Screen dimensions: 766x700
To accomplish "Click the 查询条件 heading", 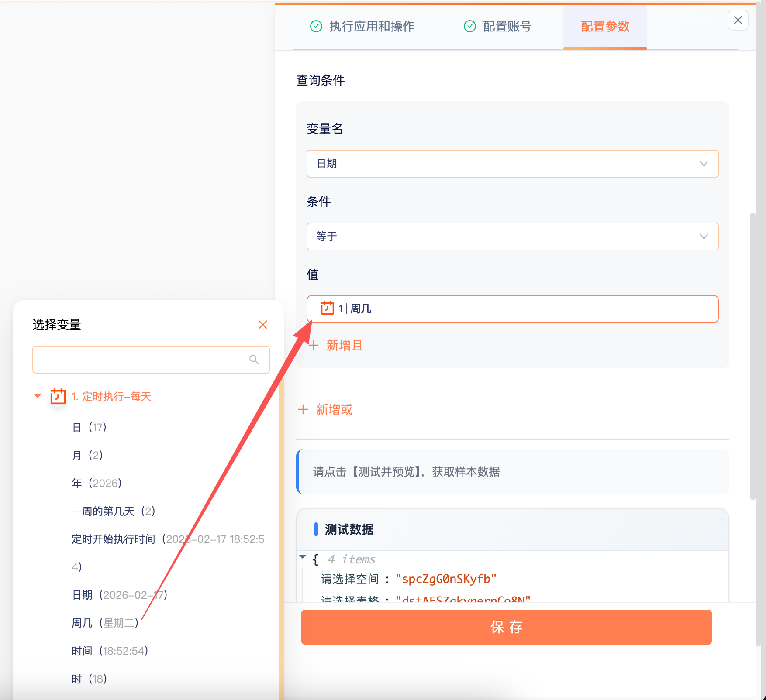I will point(321,80).
